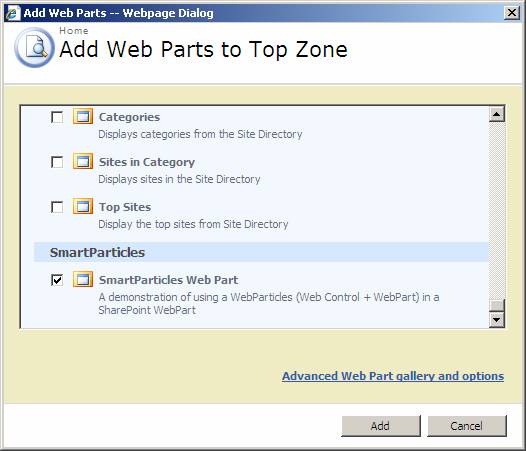Viewport: 526px width, 451px height.
Task: Click the Home breadcrumb link
Action: (74, 31)
